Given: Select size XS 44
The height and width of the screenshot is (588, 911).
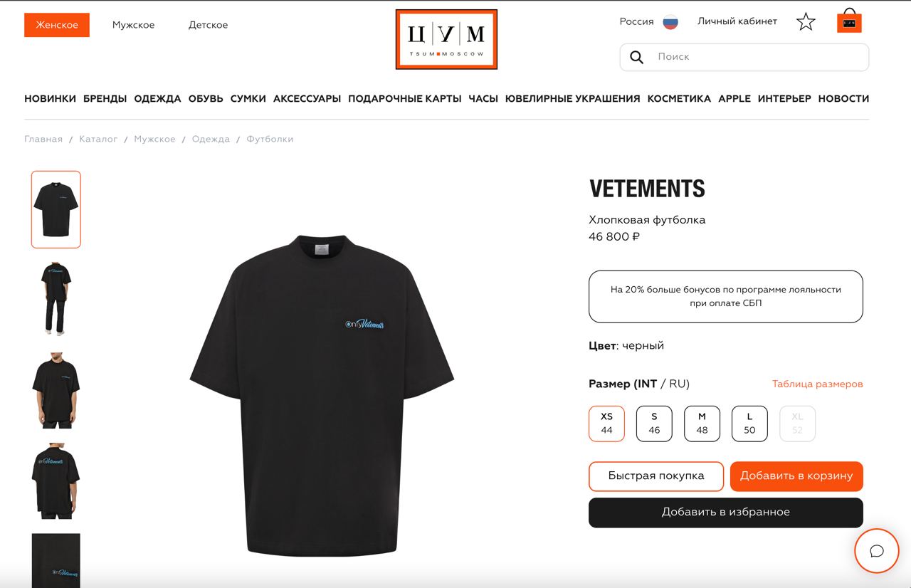Looking at the screenshot, I should coord(606,424).
